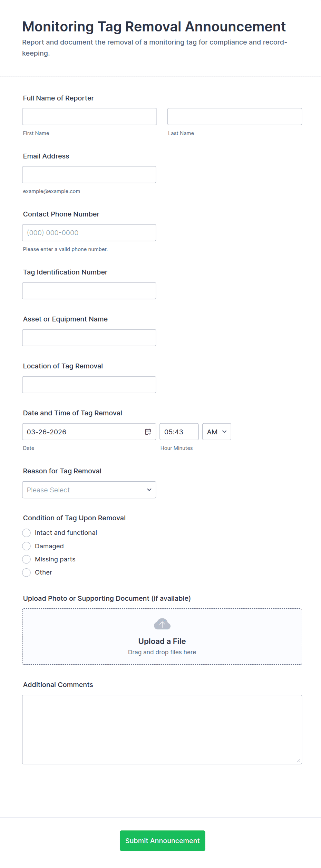Choose the Missing parts condition

coord(27,559)
